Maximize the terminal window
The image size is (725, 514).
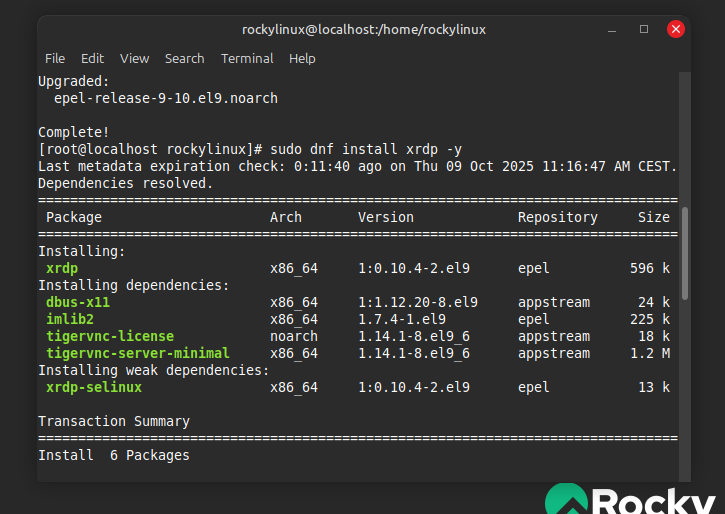[644, 29]
